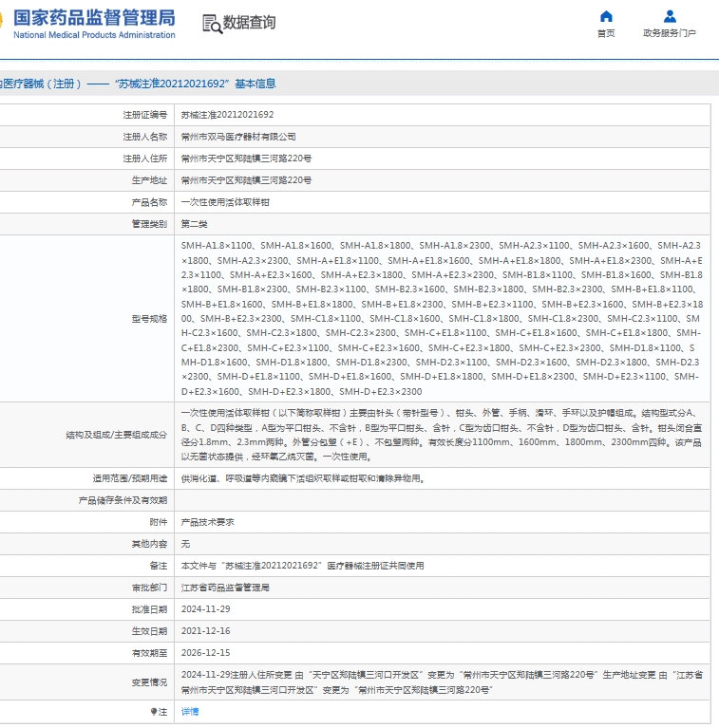The height and width of the screenshot is (728, 719).
Task: Click the 适用范围/预期用途 row label
Action: [130, 478]
